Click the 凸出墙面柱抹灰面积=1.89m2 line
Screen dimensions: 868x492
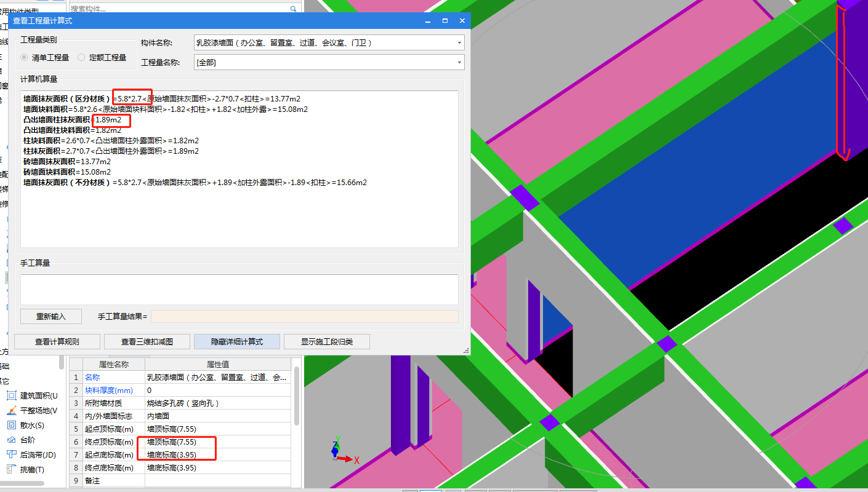[72, 119]
